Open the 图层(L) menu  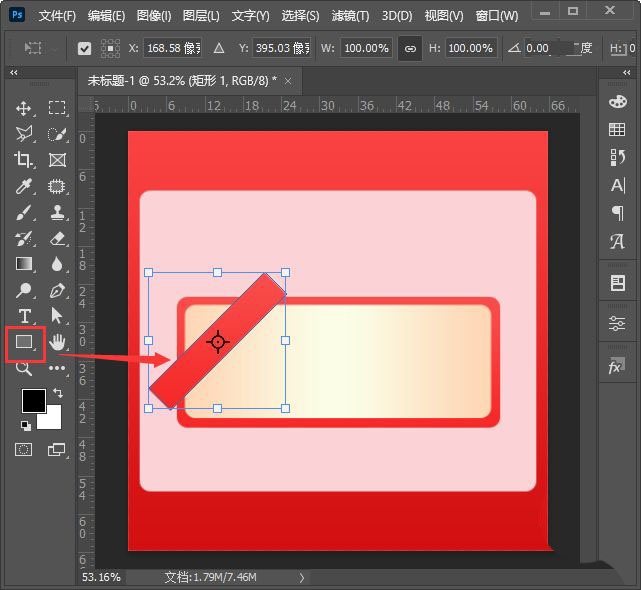coord(201,16)
